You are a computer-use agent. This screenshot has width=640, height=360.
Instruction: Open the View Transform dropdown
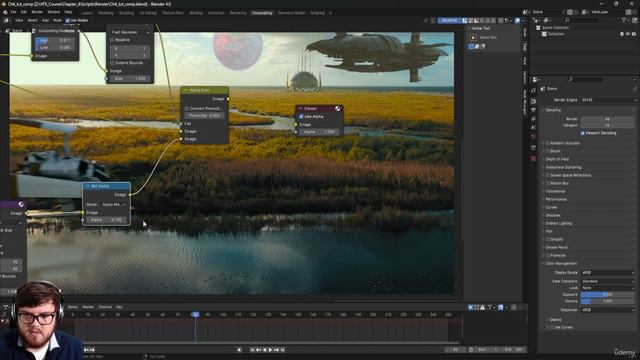tap(608, 281)
